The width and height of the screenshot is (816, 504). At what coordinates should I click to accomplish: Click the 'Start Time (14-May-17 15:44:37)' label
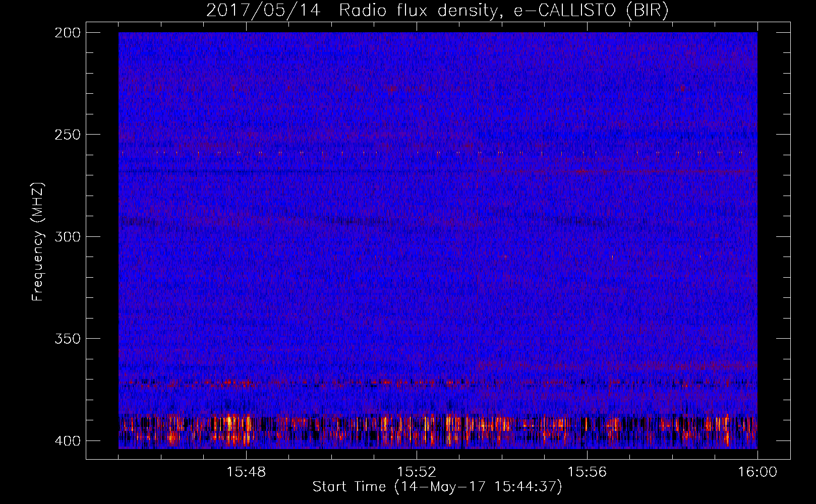click(x=437, y=487)
